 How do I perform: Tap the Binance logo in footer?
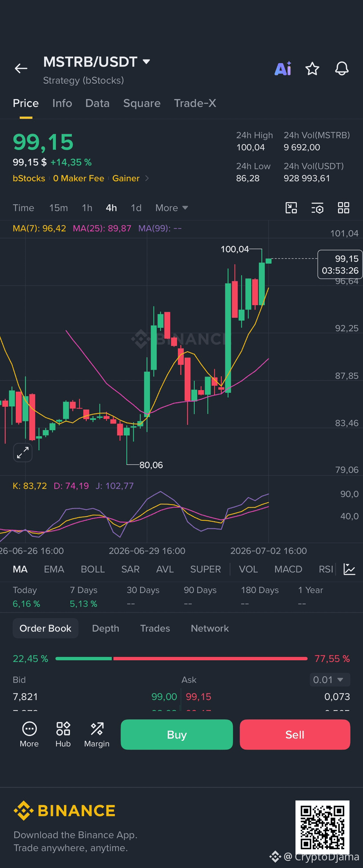pyautogui.click(x=64, y=811)
